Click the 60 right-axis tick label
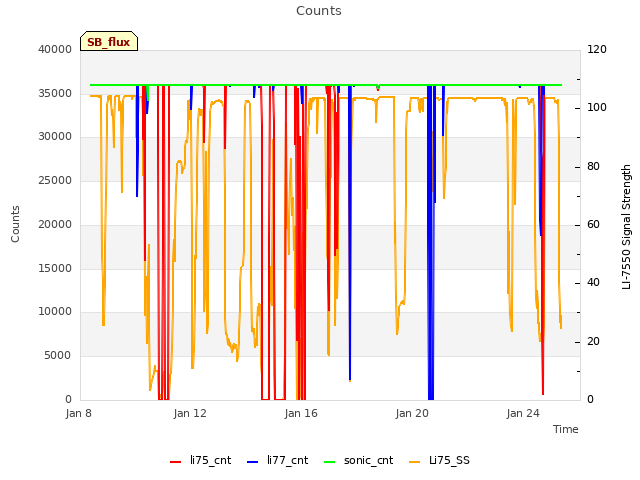 click(x=593, y=224)
